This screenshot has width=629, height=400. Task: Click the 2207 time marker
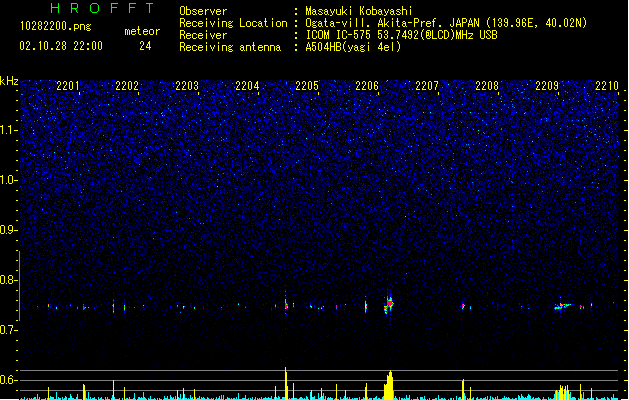(x=427, y=85)
